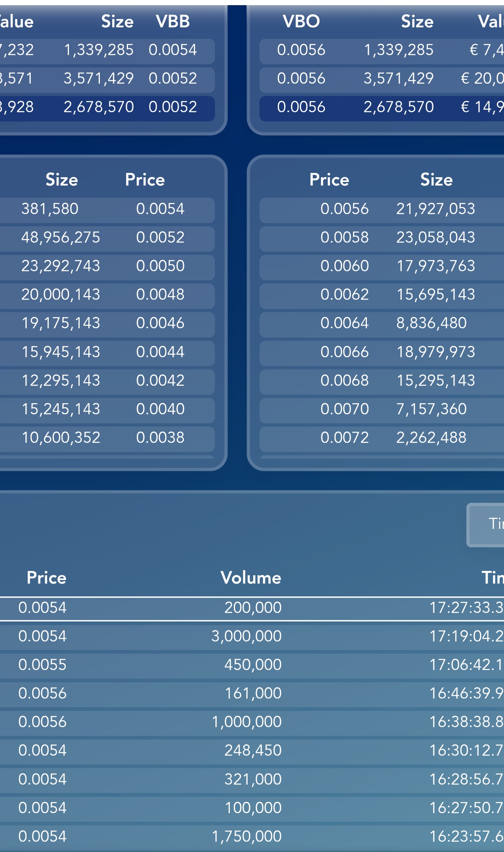Select the latest trade of 200,000 volume
This screenshot has width=504, height=852.
(252, 609)
